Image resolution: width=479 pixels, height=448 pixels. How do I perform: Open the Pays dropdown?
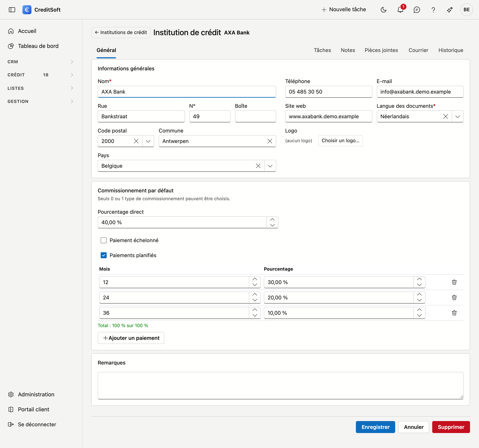point(270,166)
